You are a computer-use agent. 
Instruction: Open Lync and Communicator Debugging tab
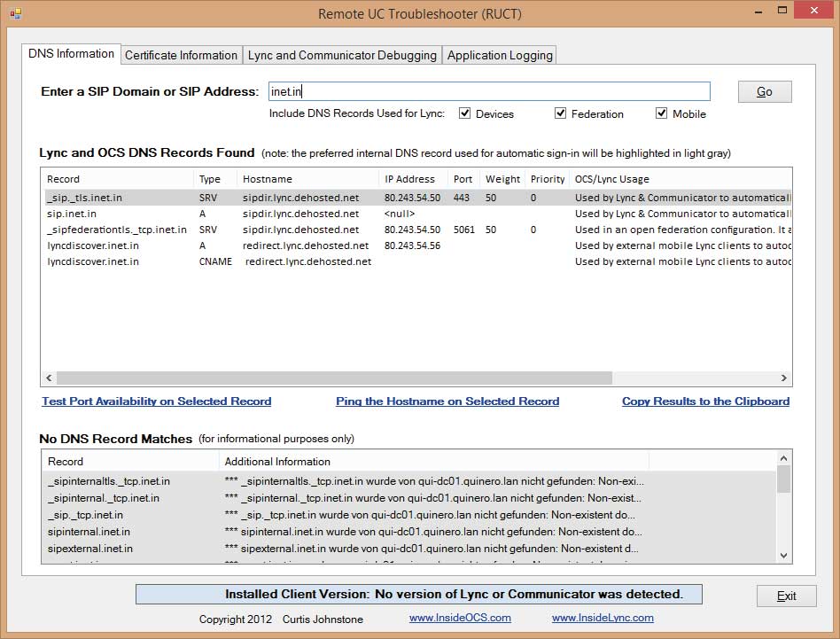coord(342,55)
